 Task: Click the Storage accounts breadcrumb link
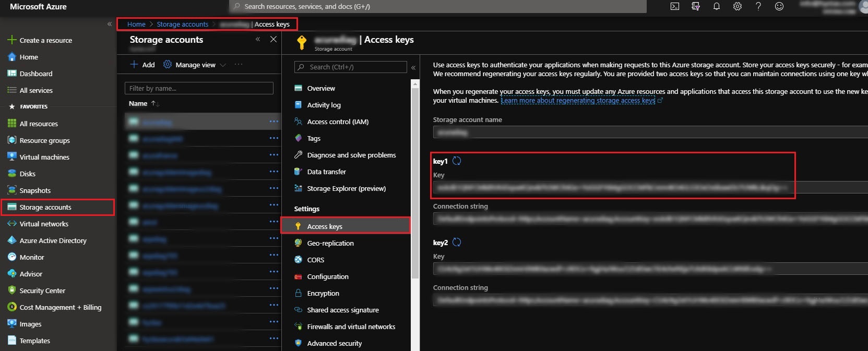(182, 24)
